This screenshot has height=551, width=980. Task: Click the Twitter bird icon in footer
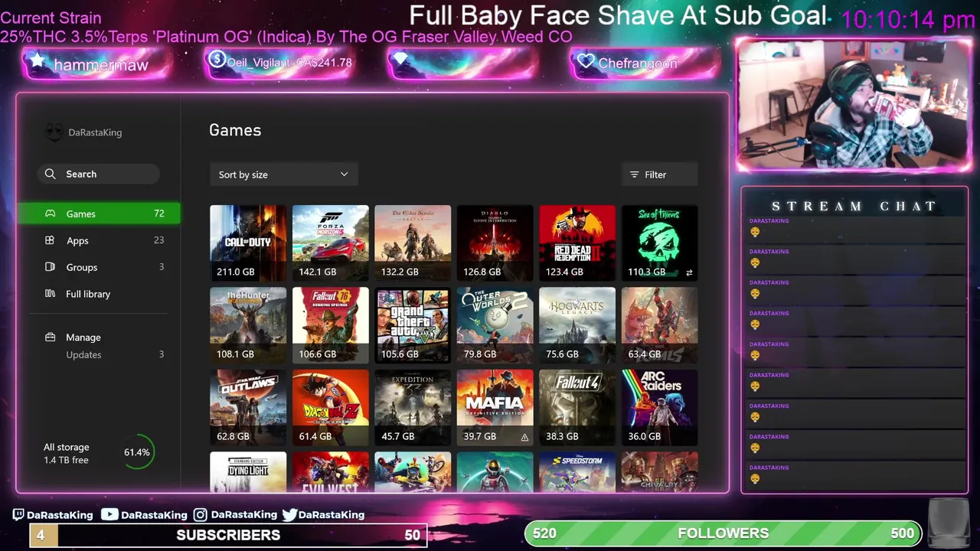289,515
